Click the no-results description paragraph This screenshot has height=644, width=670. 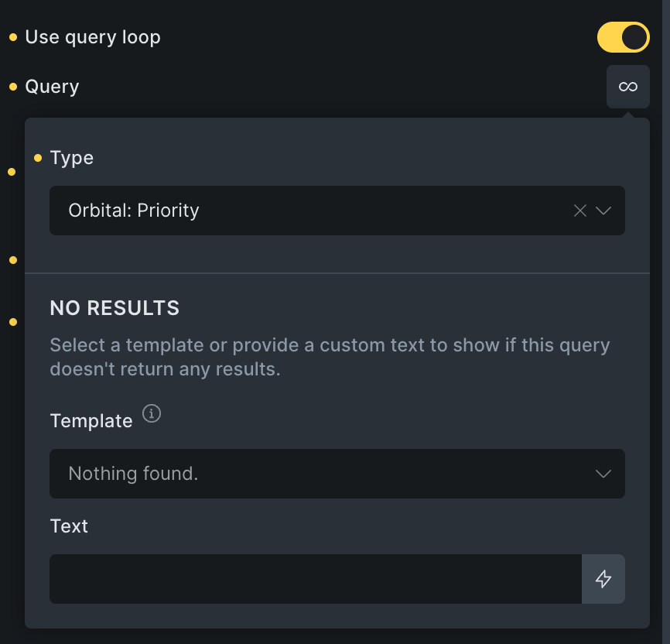pos(330,357)
